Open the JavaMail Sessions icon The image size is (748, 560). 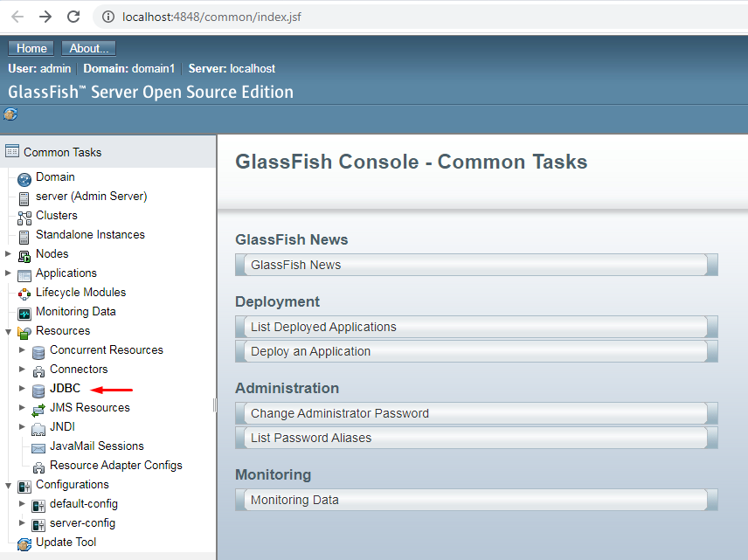click(x=38, y=446)
